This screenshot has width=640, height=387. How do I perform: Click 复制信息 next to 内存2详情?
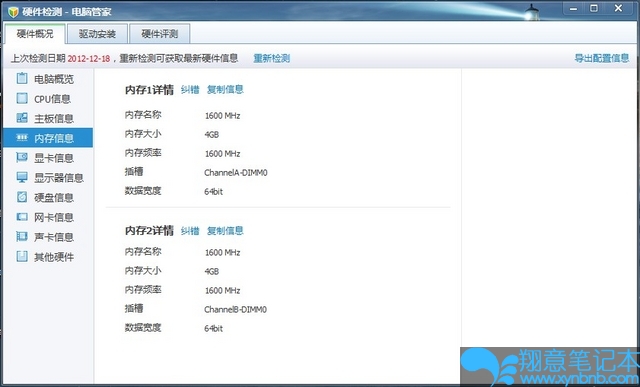coord(225,231)
